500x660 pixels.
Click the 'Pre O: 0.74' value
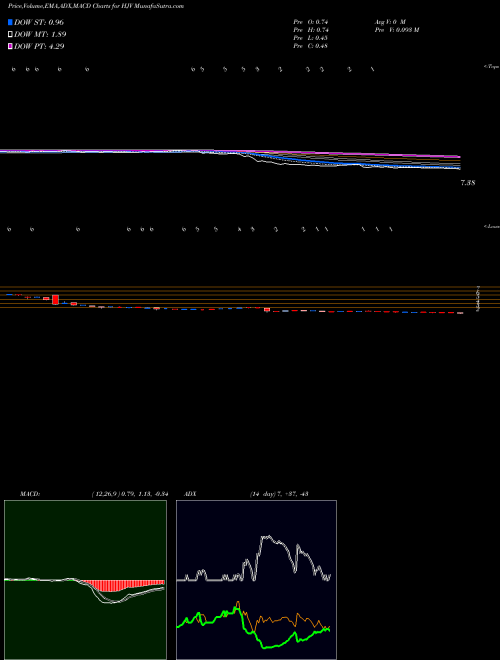click(311, 21)
